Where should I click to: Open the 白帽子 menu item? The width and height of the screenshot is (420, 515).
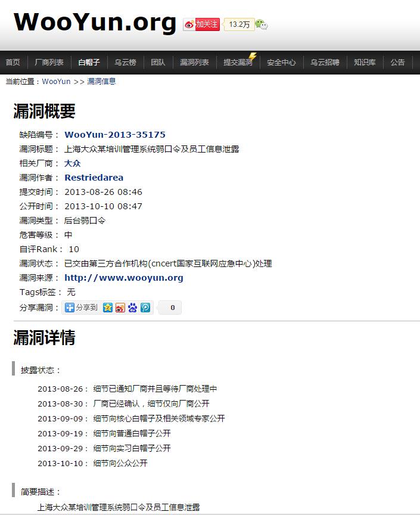[x=89, y=62]
